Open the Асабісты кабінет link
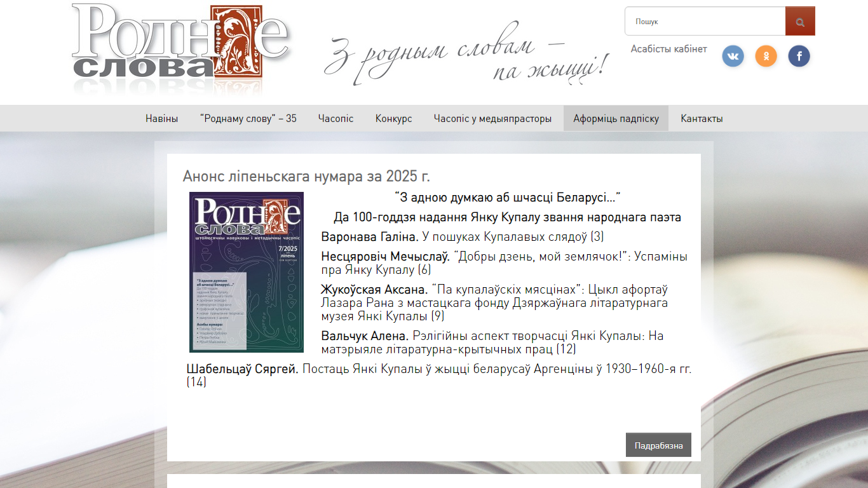Screen dimensions: 868x488 click(x=668, y=49)
